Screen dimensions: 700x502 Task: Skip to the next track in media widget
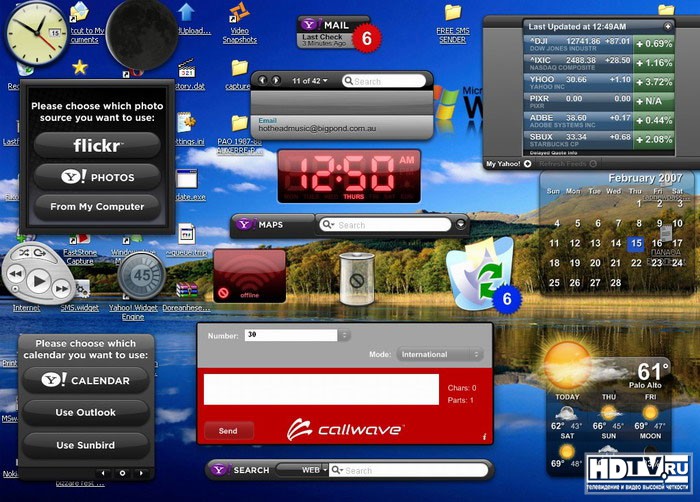[61, 288]
